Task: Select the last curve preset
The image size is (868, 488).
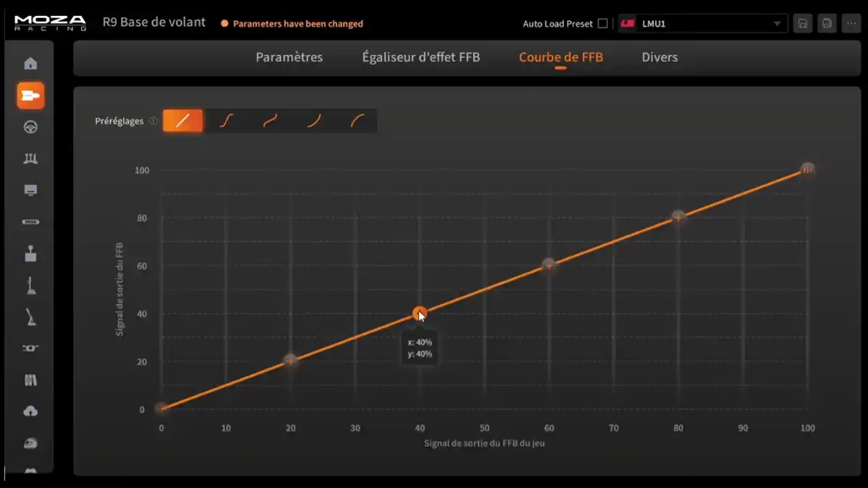Action: 357,121
